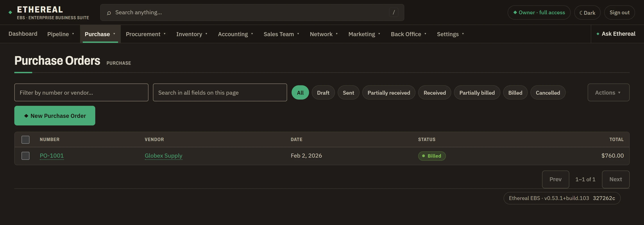Create a New Purchase Order
The width and height of the screenshot is (644, 225).
[x=55, y=115]
